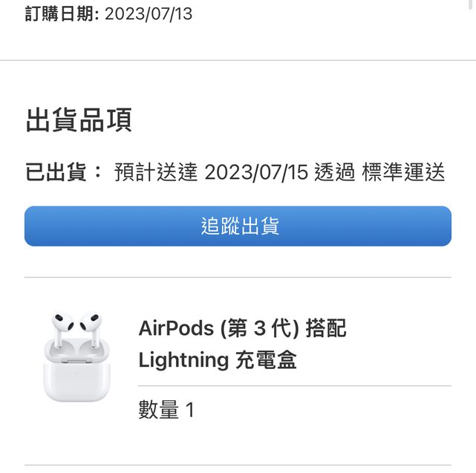Screen dimensions: 476x473
Task: Click the AirPods (第 3 代) 搭配 product title line
Action: (242, 328)
